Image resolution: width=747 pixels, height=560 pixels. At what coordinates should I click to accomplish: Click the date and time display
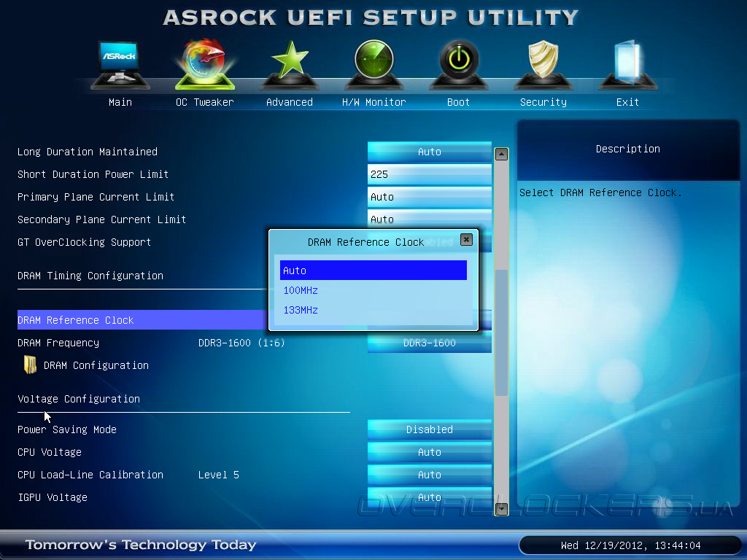pyautogui.click(x=630, y=545)
